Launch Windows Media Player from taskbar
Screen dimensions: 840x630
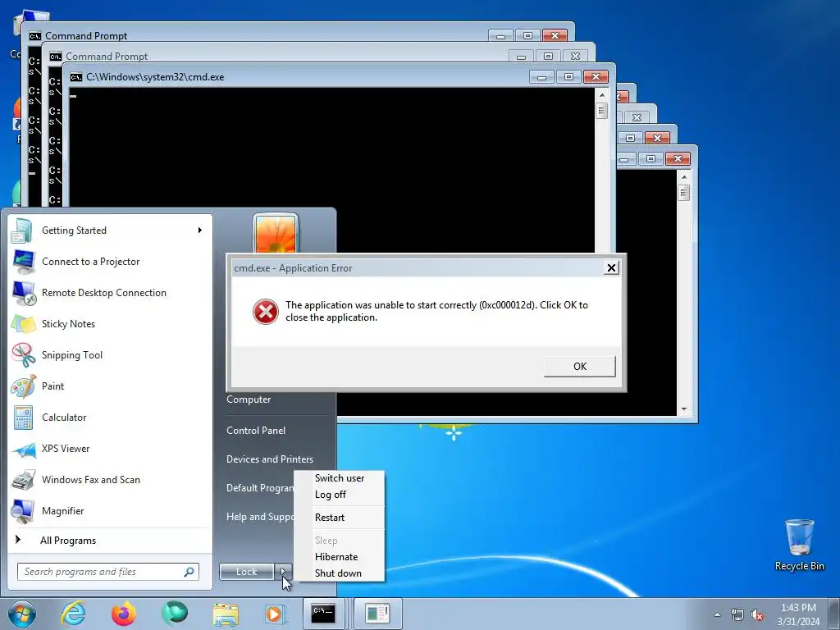[x=276, y=614]
